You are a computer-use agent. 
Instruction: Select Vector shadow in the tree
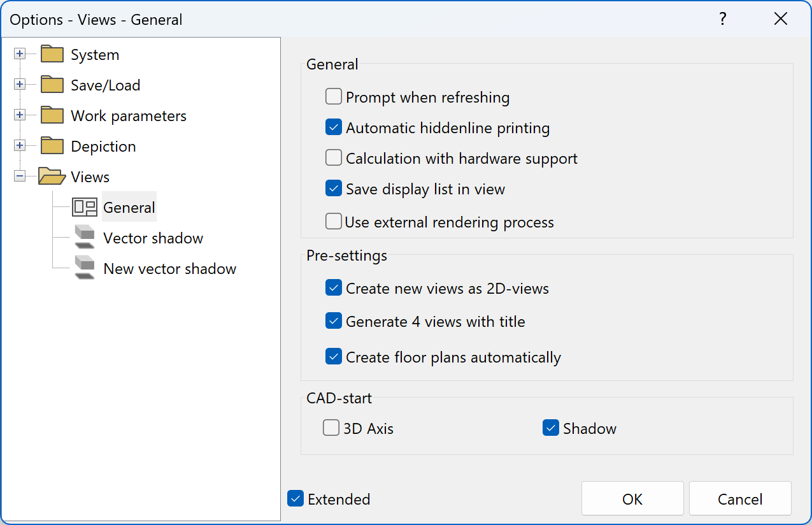[153, 238]
